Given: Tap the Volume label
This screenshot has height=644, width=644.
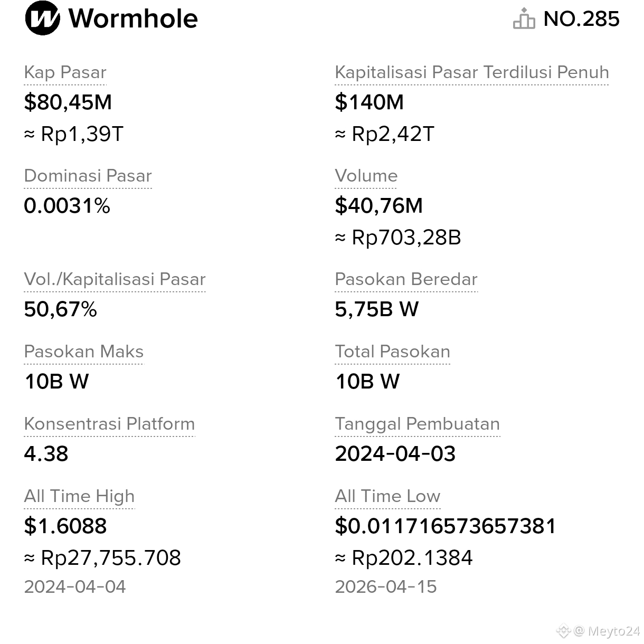Looking at the screenshot, I should 366,176.
